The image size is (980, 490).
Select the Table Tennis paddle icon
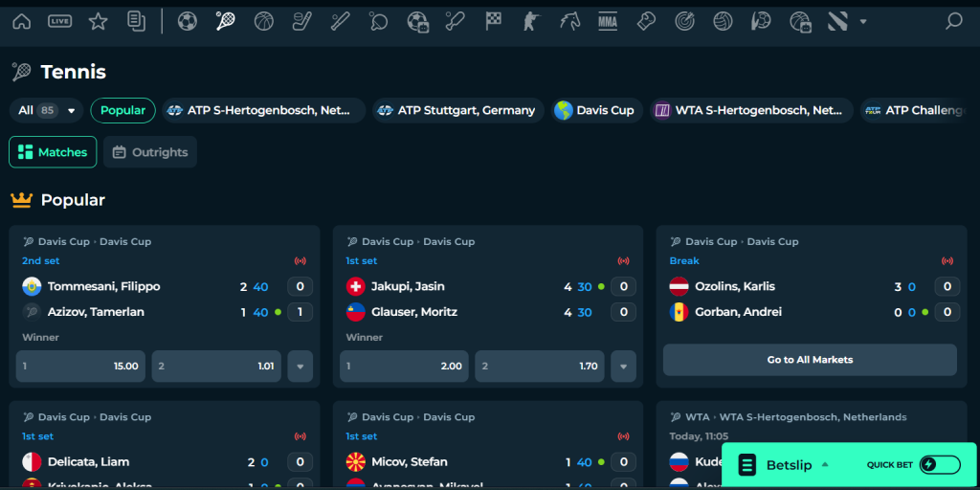point(378,22)
